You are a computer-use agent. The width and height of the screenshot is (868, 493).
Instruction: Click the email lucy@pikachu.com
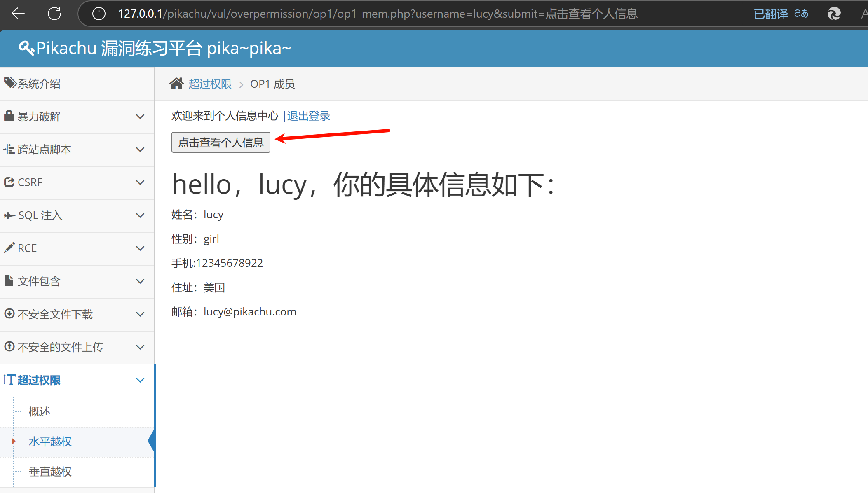click(x=250, y=312)
